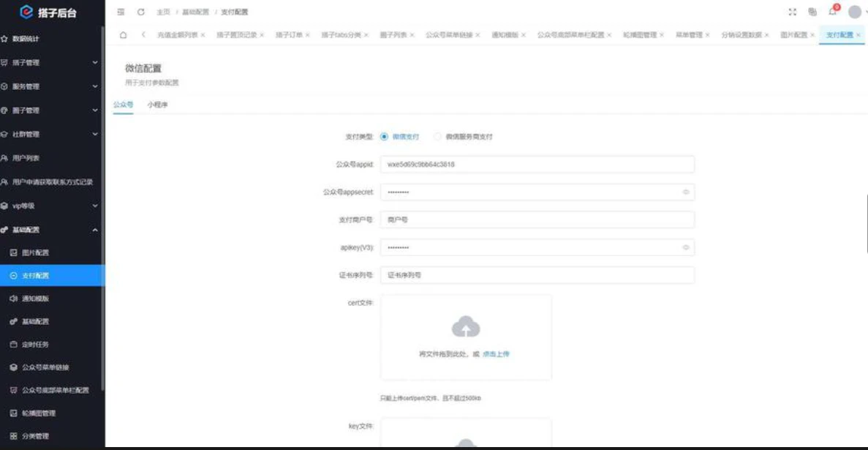868x450 pixels.
Task: Switch to the 小程序 tab
Action: pos(157,105)
